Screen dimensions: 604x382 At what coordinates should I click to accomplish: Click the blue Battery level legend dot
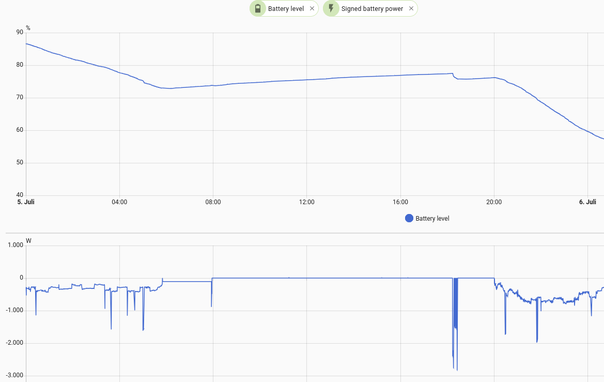coord(409,218)
